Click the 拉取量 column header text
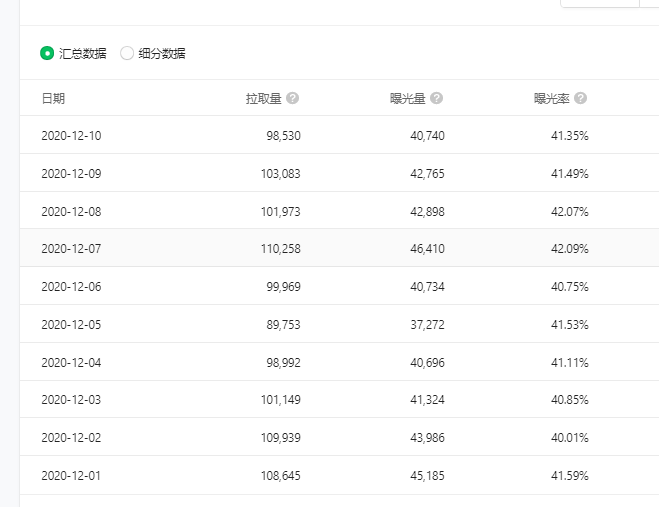 [x=264, y=98]
